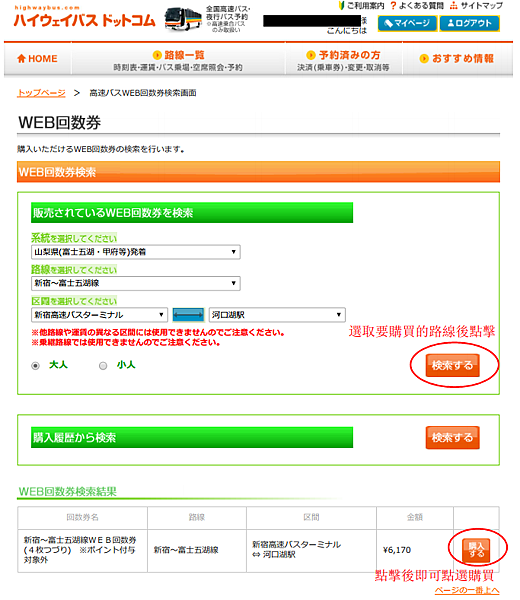Go to HOME tab

pyautogui.click(x=37, y=59)
